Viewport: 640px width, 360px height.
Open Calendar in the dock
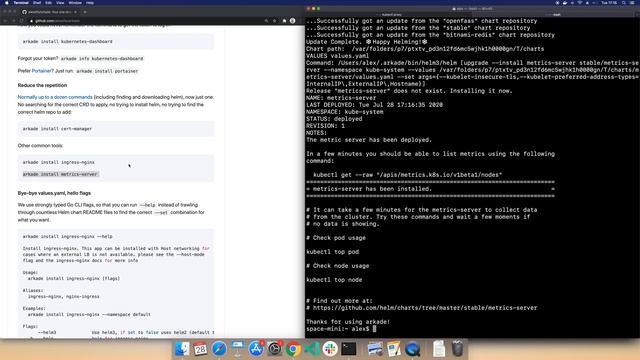coord(200,349)
